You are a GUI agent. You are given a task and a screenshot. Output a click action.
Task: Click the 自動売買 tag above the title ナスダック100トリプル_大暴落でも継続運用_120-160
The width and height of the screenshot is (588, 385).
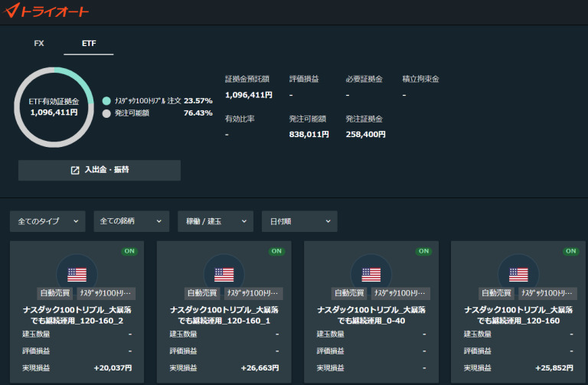pyautogui.click(x=496, y=293)
